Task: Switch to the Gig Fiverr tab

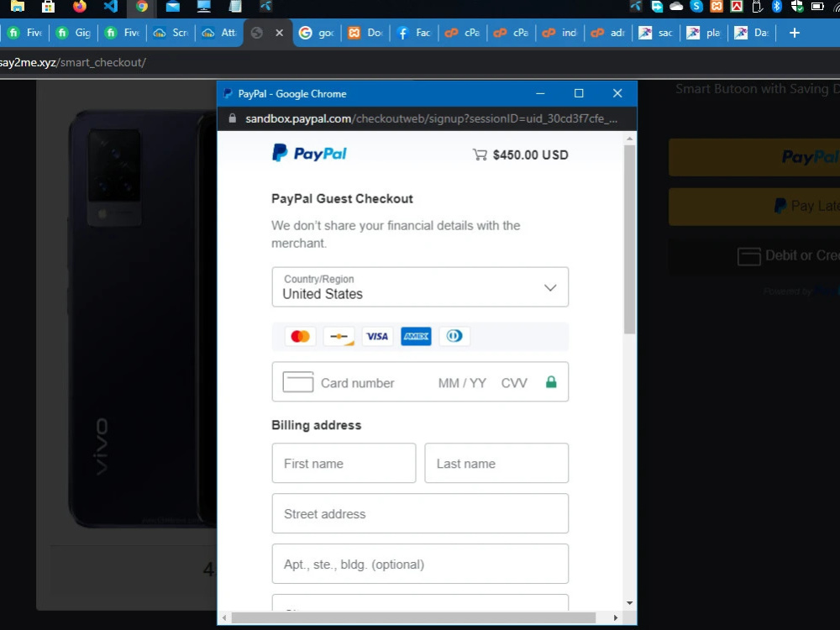Action: click(74, 33)
